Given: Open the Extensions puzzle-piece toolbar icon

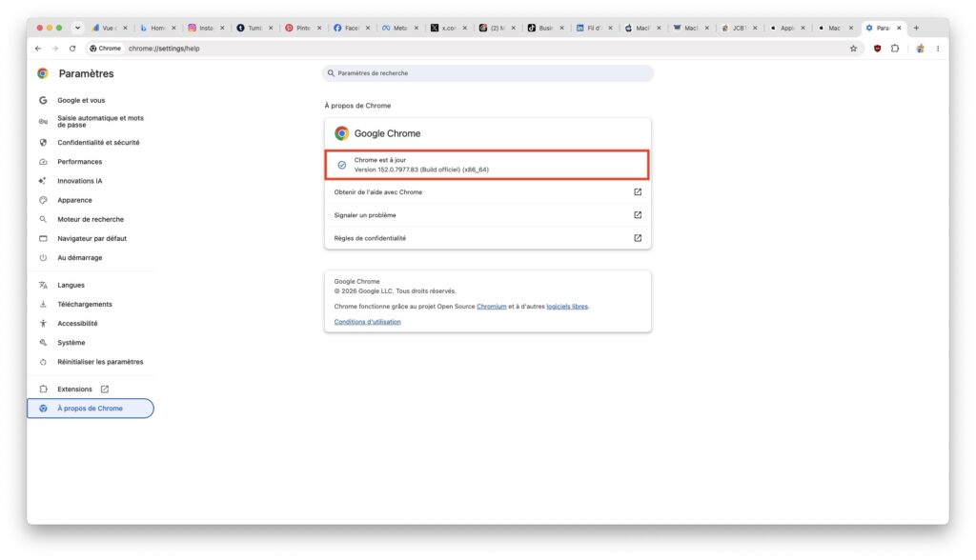Looking at the screenshot, I should [x=895, y=49].
